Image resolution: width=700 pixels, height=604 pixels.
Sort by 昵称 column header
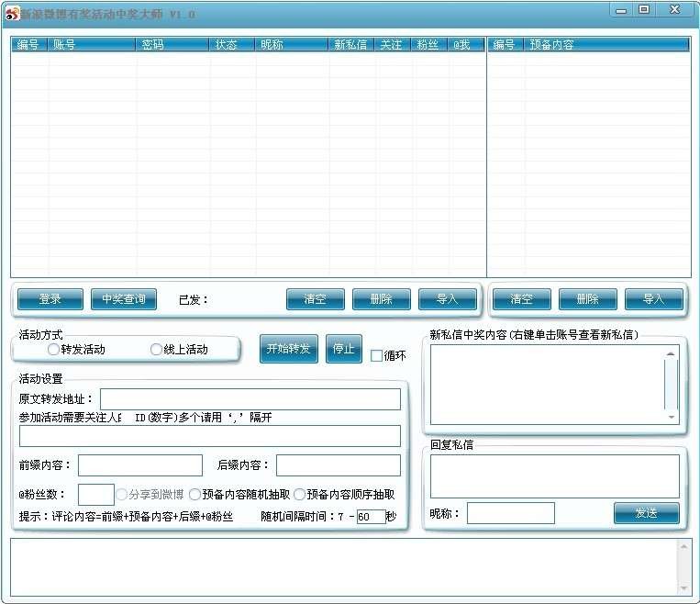click(x=292, y=45)
